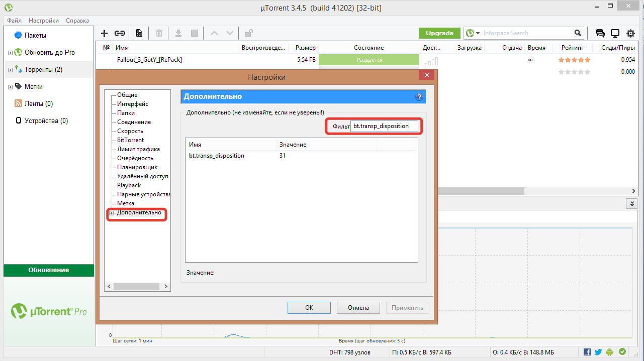644x361 pixels.
Task: Click the Unlock bundle padlock icon
Action: click(x=249, y=33)
